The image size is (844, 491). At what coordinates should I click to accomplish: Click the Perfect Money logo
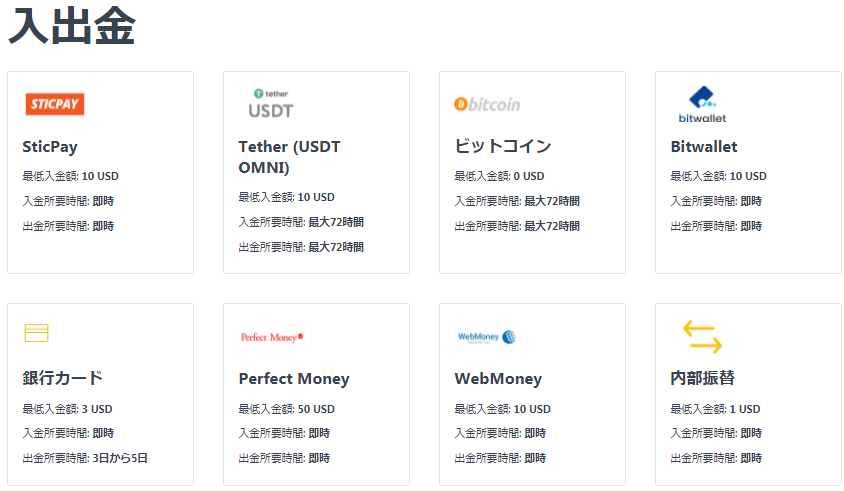click(x=272, y=337)
